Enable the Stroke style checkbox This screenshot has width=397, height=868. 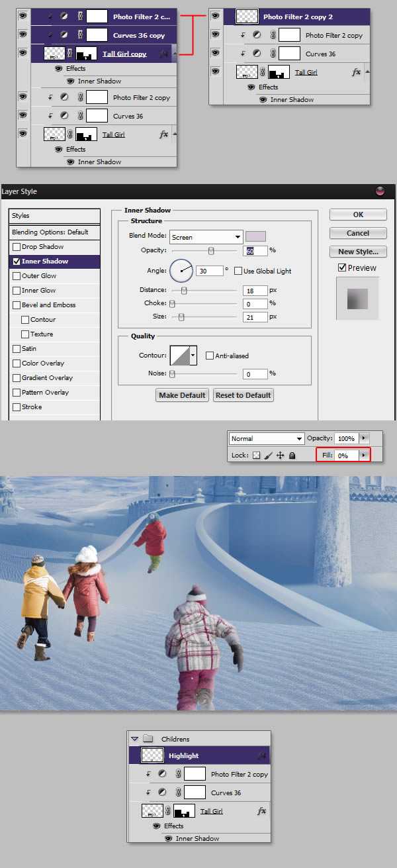[17, 407]
